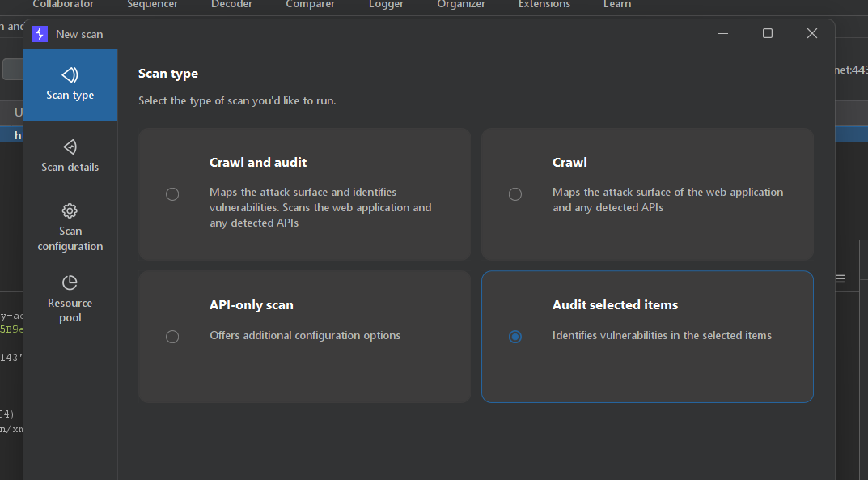Close the New scan dialog

click(x=812, y=33)
